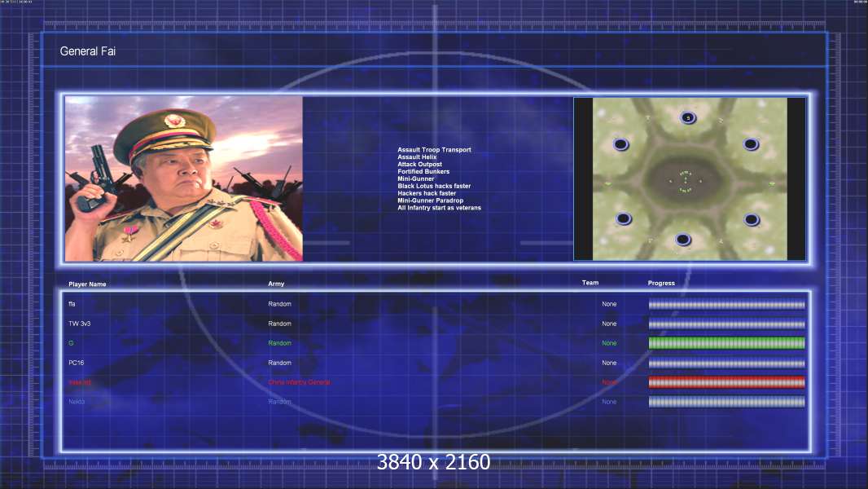Click the Player Name column header
Screen dimensions: 868x489
pyautogui.click(x=87, y=284)
